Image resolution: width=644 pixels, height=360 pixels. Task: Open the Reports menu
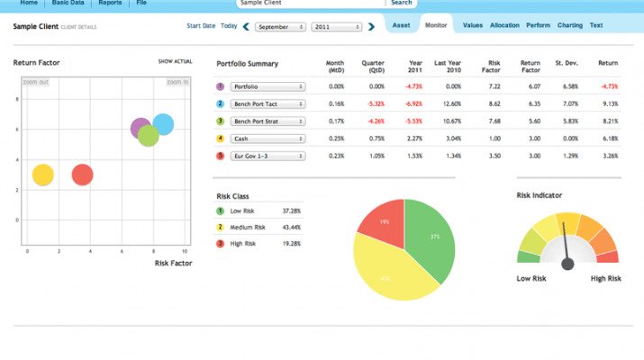(x=110, y=4)
